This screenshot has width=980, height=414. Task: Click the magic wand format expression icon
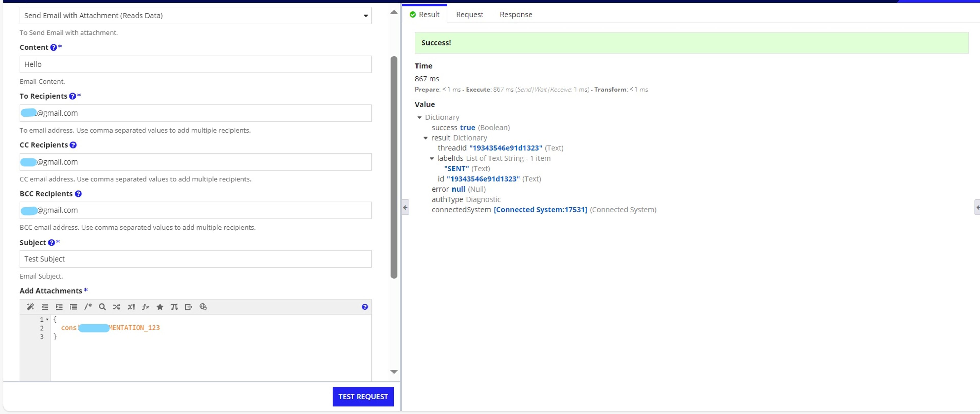pyautogui.click(x=30, y=307)
